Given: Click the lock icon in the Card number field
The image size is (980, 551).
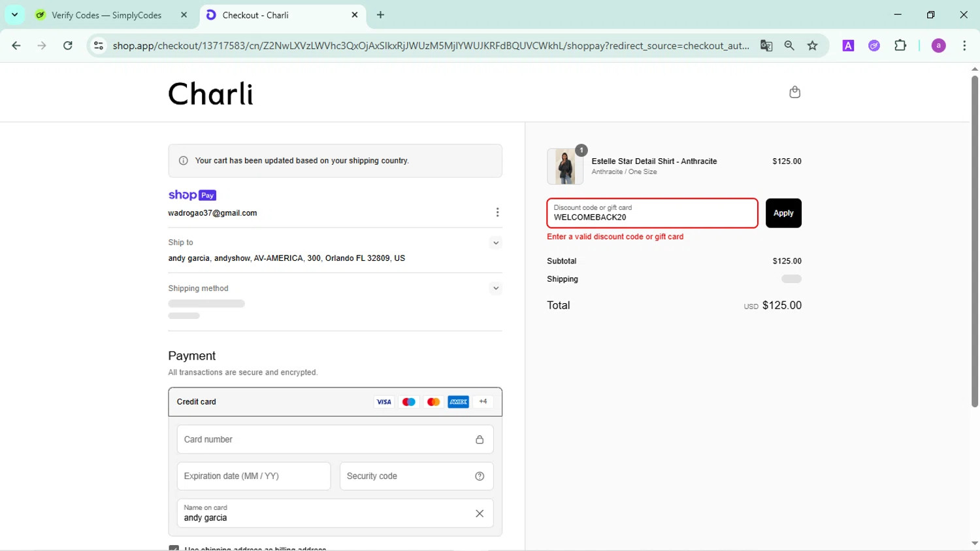Looking at the screenshot, I should point(480,439).
